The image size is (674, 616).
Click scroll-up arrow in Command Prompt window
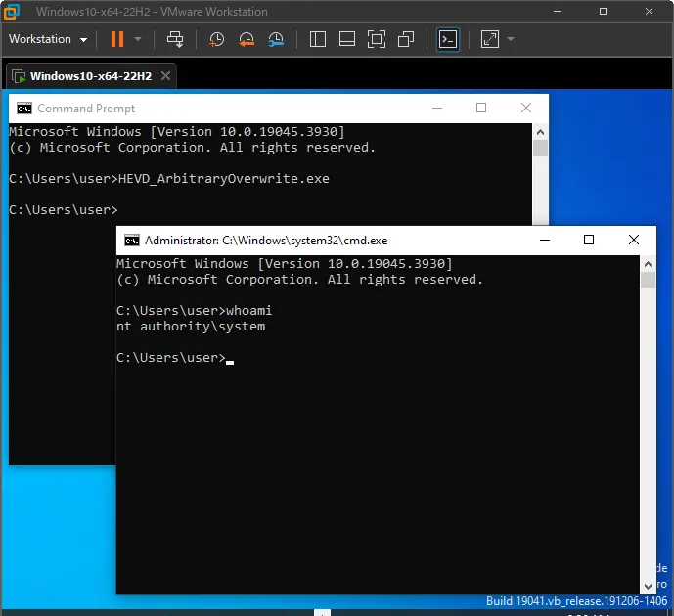540,132
